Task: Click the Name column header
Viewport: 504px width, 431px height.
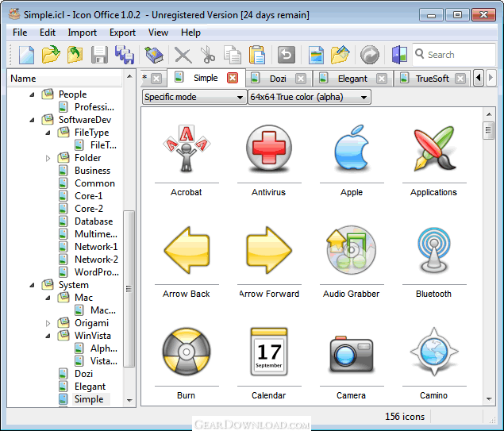Action: pyautogui.click(x=64, y=79)
